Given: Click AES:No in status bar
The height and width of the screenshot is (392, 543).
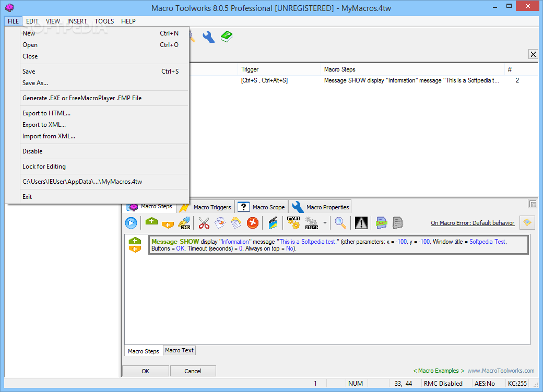Looking at the screenshot, I should point(485,384).
